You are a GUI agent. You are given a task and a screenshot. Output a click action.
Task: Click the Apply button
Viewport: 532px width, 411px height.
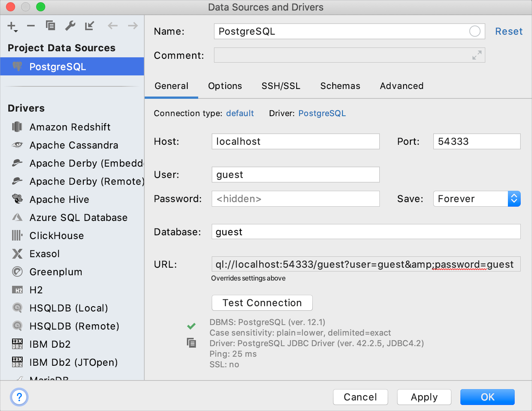click(424, 397)
